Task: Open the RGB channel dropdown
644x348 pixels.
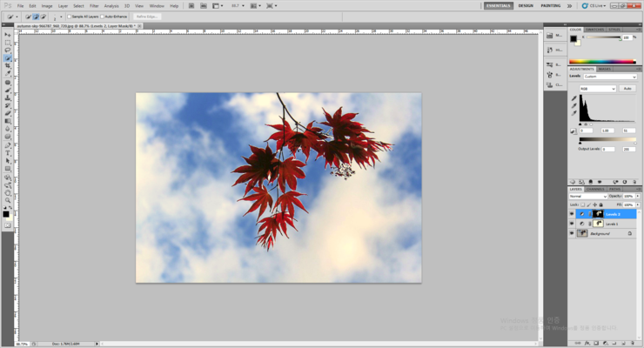Action: pyautogui.click(x=599, y=88)
